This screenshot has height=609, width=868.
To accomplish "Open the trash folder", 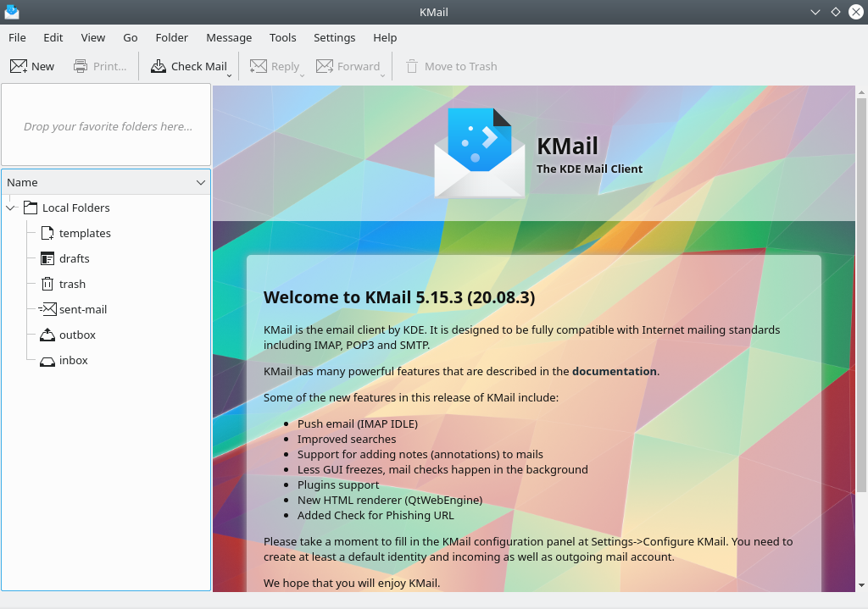I will click(x=71, y=284).
